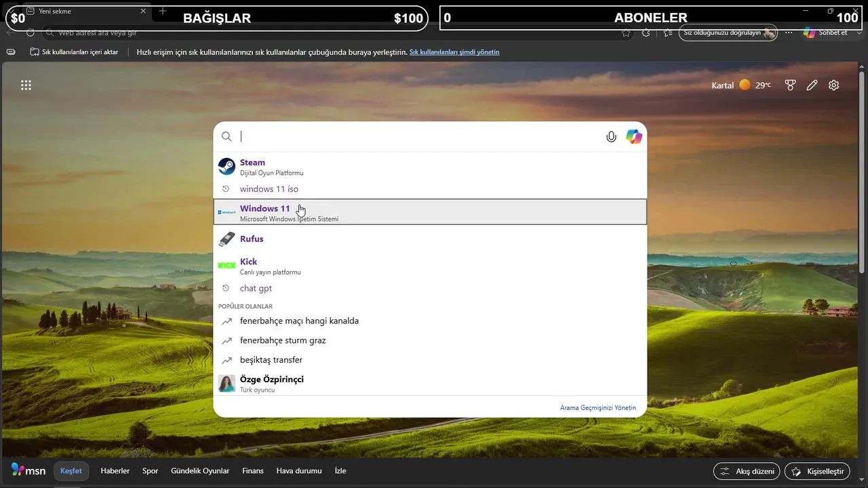Select the "windows 11 iso" history suggestion

coord(430,189)
